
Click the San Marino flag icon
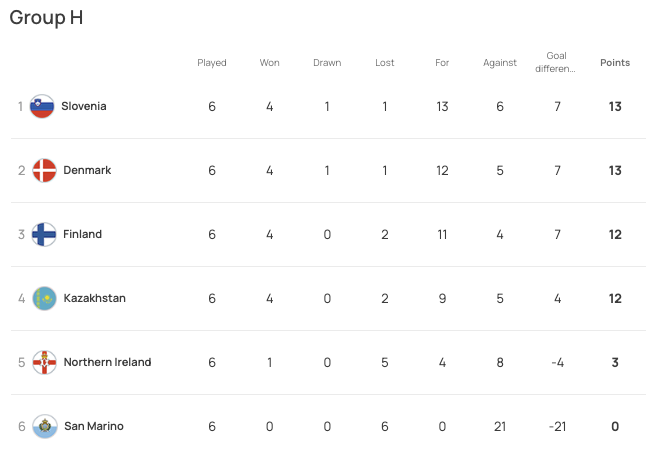click(44, 427)
